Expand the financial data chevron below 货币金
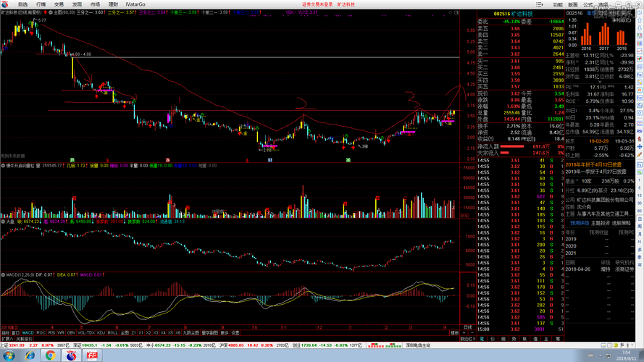The height and width of the screenshot is (362, 644). point(600,82)
